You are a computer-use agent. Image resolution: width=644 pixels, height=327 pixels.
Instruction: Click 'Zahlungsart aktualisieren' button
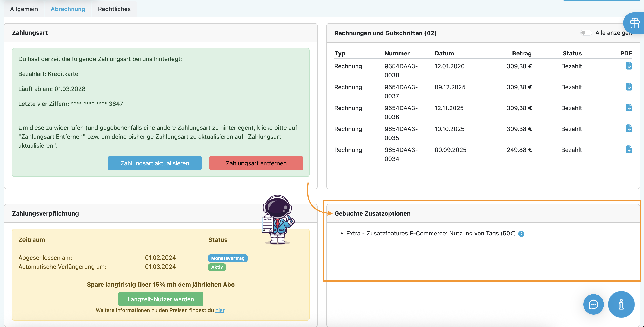(155, 163)
